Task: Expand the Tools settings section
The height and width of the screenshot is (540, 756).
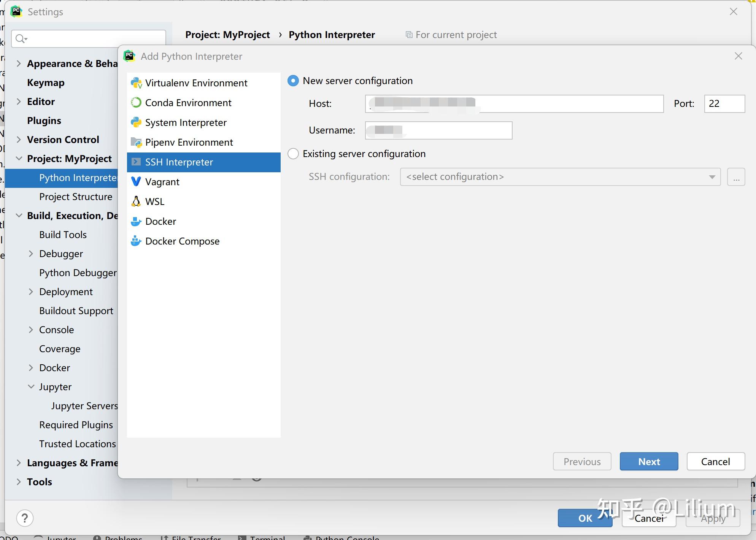Action: tap(19, 482)
